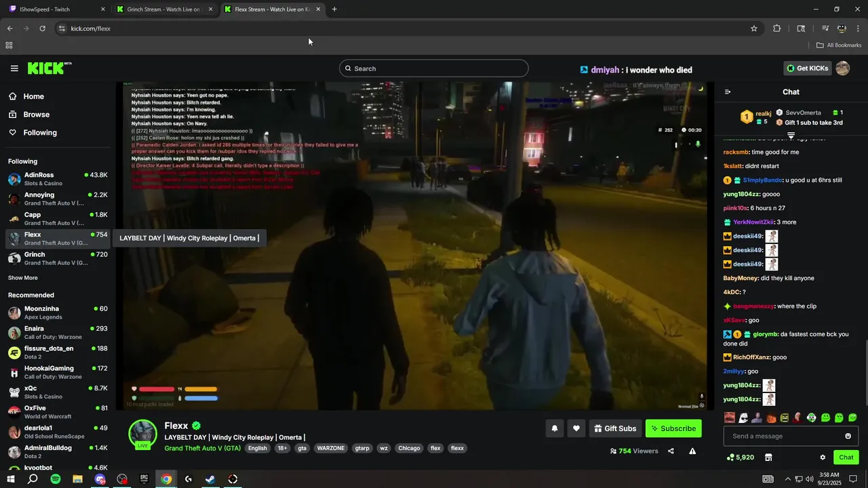Click the Gift Subs button
The width and height of the screenshot is (868, 488).
coord(616,428)
